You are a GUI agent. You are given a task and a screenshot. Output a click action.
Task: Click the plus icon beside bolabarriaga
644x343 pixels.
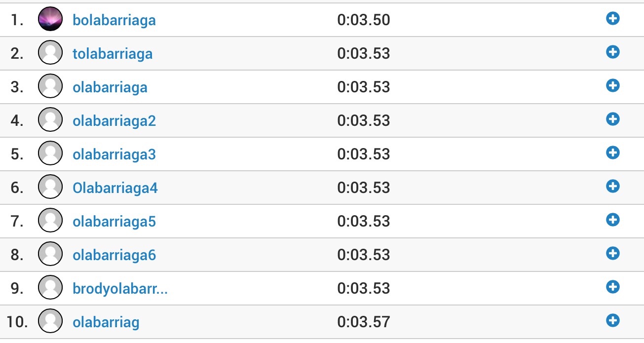tap(612, 19)
